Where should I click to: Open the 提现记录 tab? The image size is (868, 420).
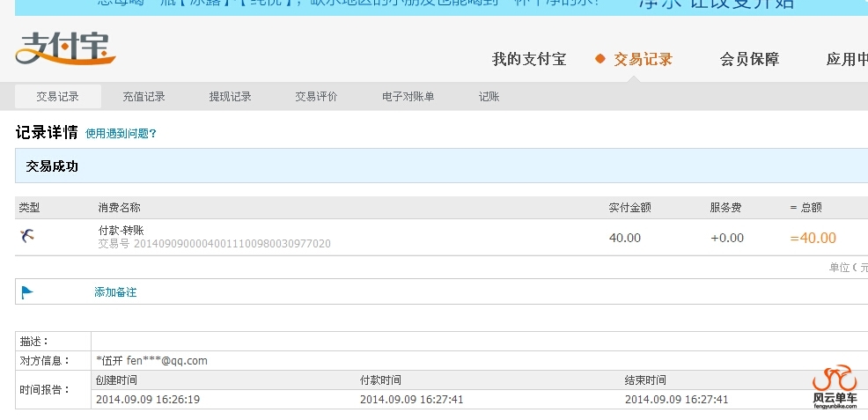click(x=230, y=97)
